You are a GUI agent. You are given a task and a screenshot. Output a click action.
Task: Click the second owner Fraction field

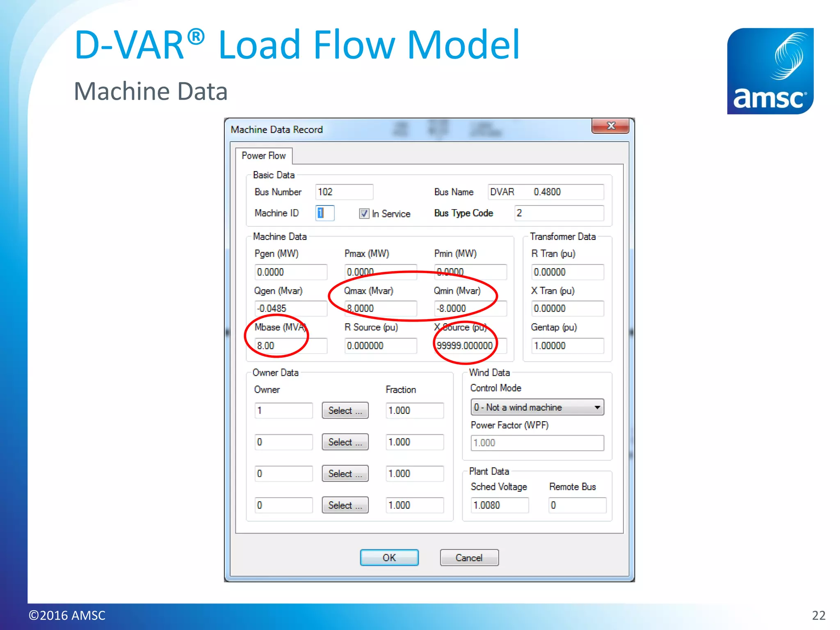click(x=415, y=442)
